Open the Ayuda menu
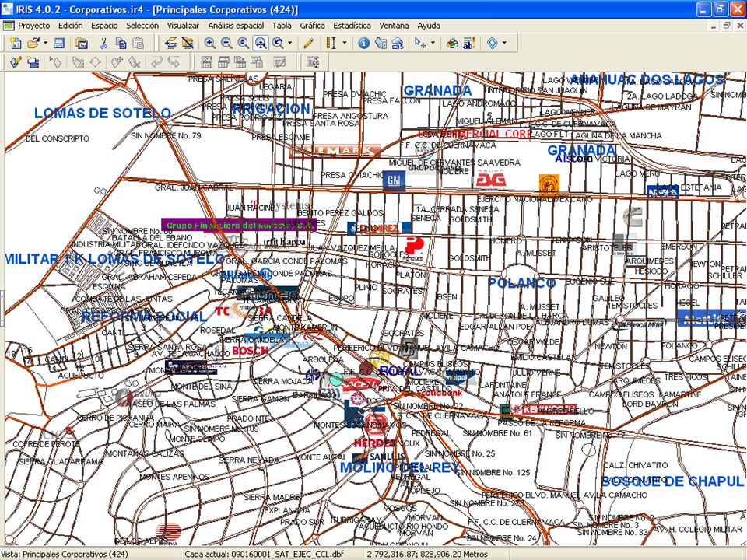Viewport: 747px width, 560px height. point(429,26)
